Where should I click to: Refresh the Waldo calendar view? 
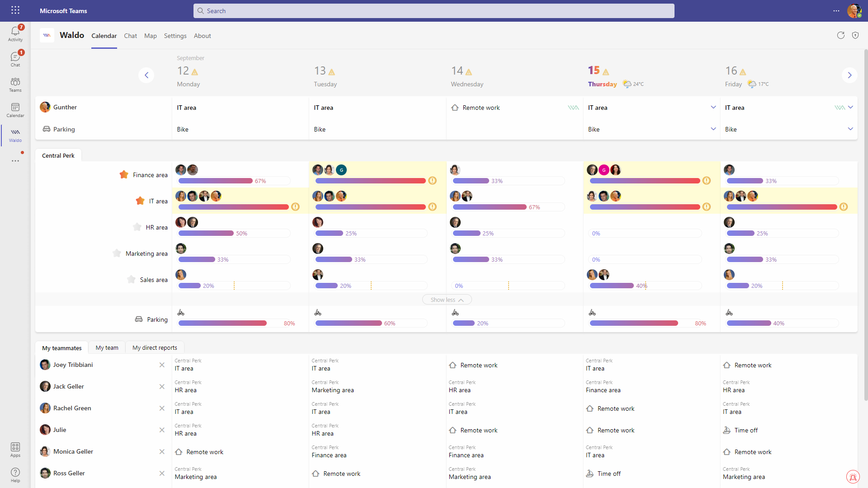coord(841,35)
